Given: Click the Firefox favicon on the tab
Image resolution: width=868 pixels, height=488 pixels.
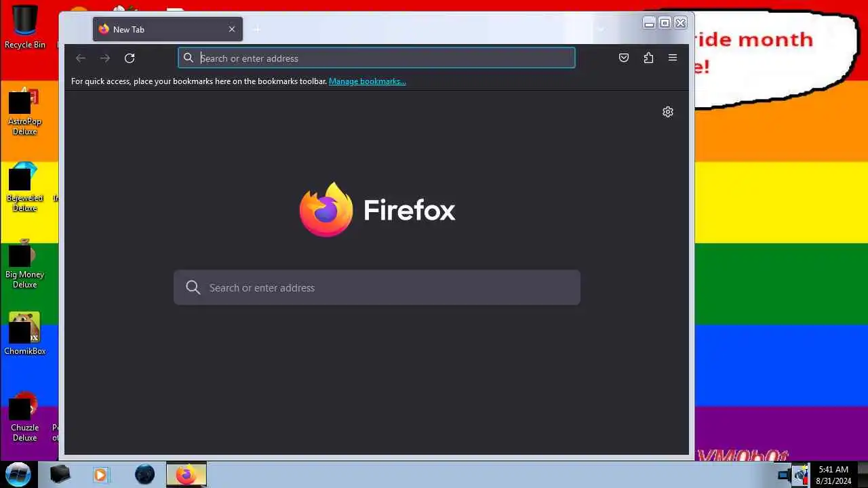Looking at the screenshot, I should [x=104, y=29].
